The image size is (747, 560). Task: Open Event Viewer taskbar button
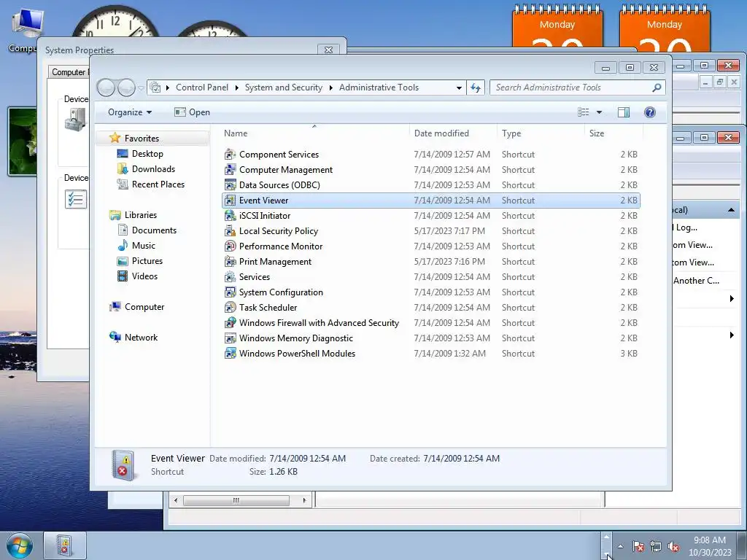tap(65, 545)
